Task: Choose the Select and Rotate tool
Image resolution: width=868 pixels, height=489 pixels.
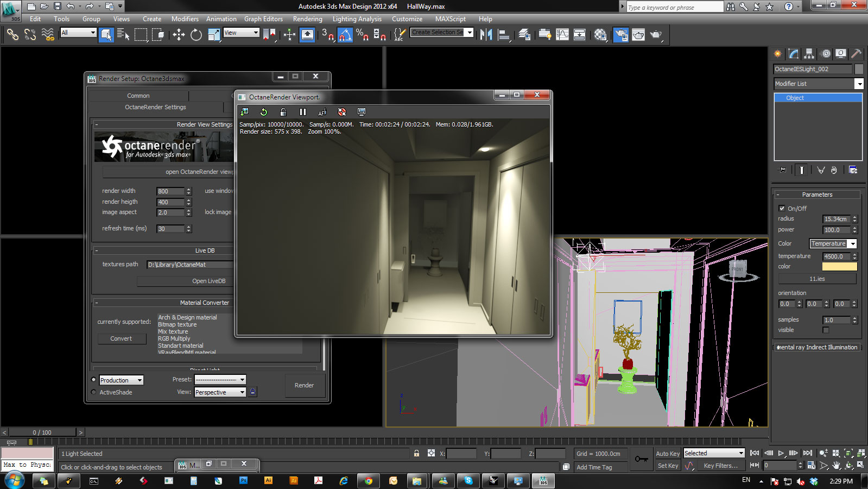Action: tap(196, 35)
